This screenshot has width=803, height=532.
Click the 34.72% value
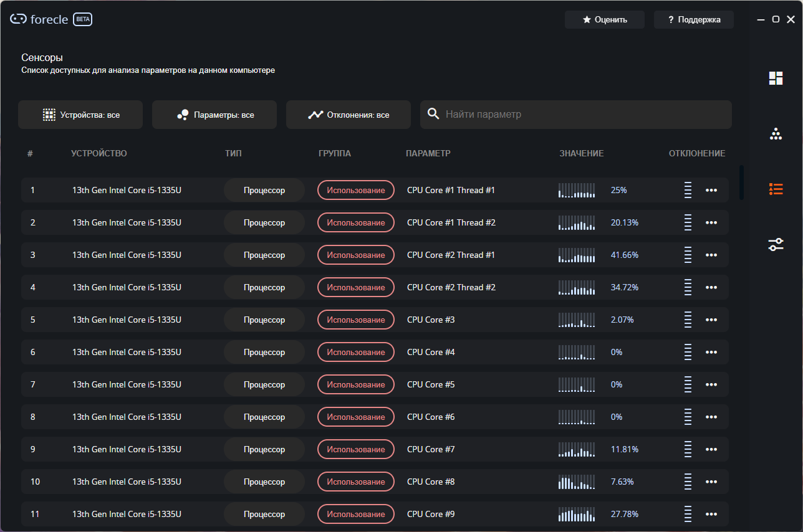625,287
